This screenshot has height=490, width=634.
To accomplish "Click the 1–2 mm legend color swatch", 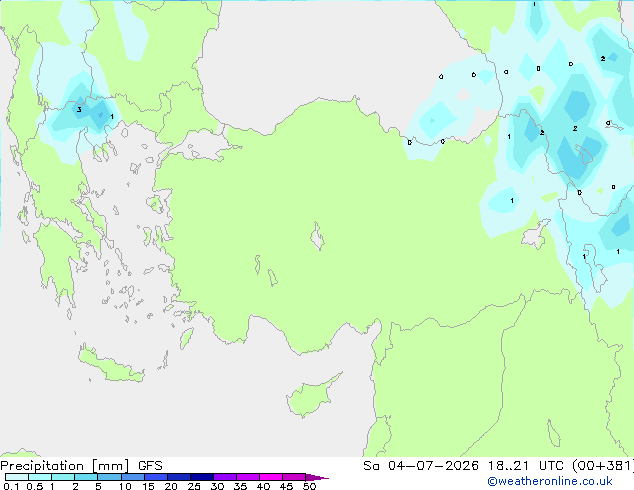I will click(63, 477).
